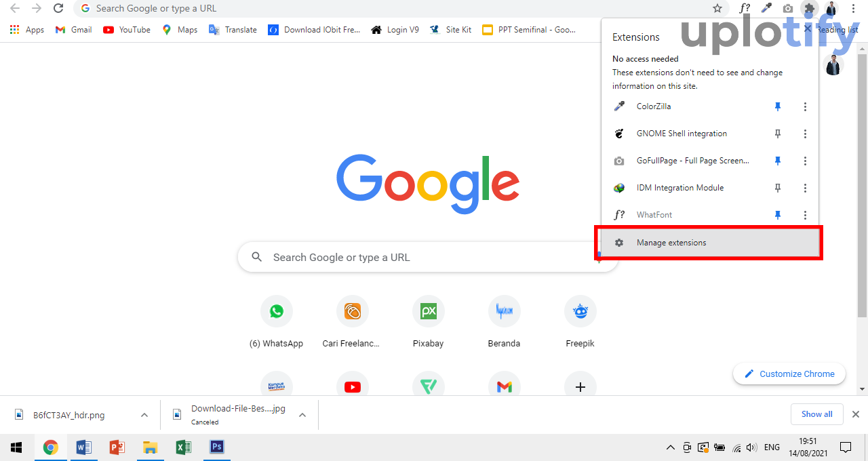Screen dimensions: 868x461
Task: Open the Windows notification center
Action: (x=846, y=447)
